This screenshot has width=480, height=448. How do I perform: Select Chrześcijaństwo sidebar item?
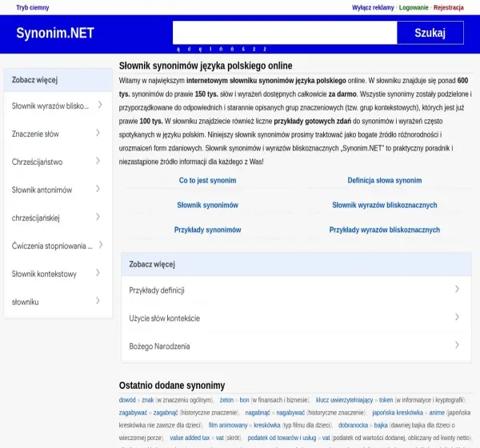click(x=58, y=162)
